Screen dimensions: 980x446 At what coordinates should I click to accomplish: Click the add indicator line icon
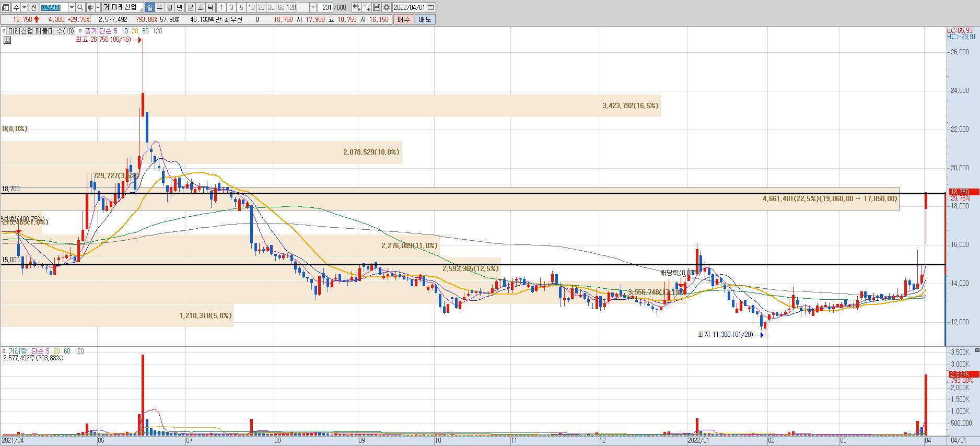coord(367,7)
